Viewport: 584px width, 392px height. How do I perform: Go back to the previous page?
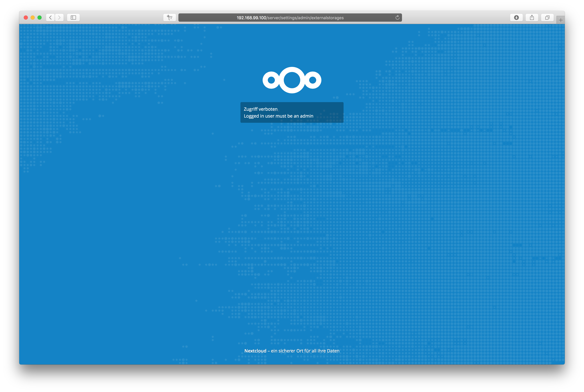[50, 18]
